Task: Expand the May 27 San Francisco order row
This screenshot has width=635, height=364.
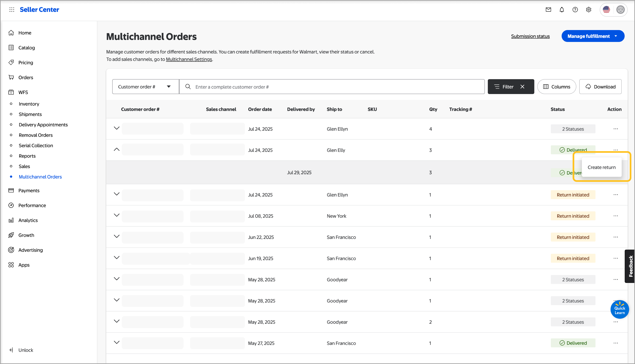Action: [117, 342]
